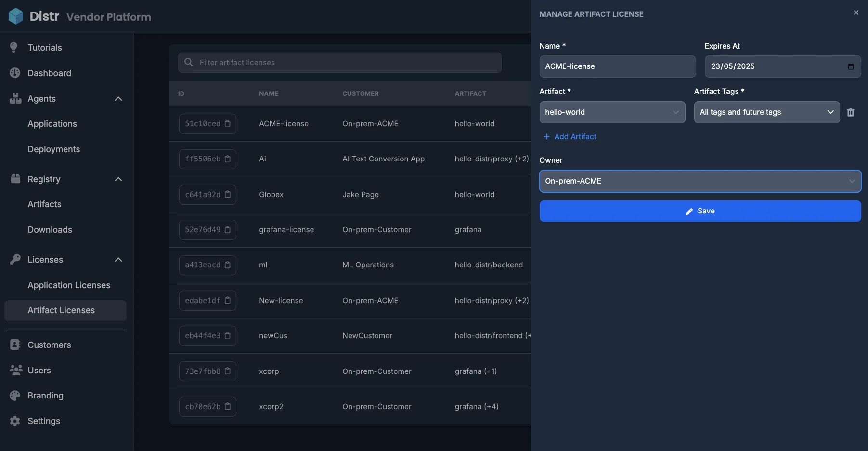This screenshot has height=451, width=868.
Task: Switch to Application Licenses
Action: [69, 285]
